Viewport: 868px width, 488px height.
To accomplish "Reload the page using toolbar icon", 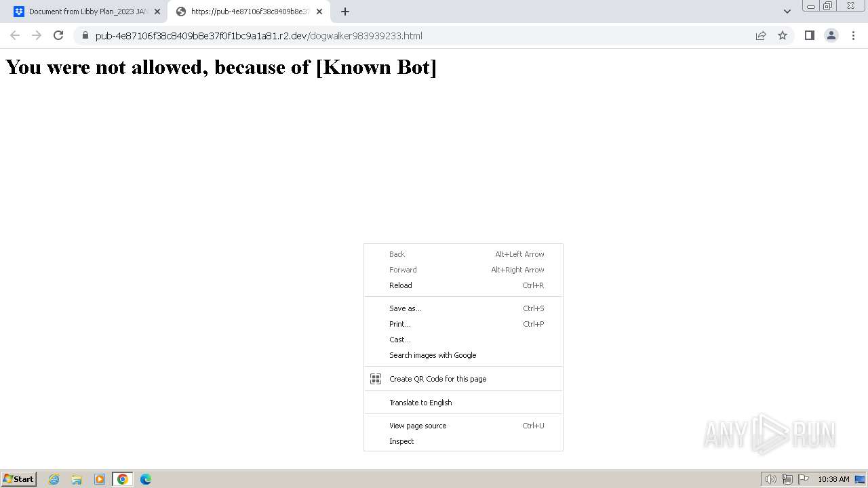I will coord(58,35).
